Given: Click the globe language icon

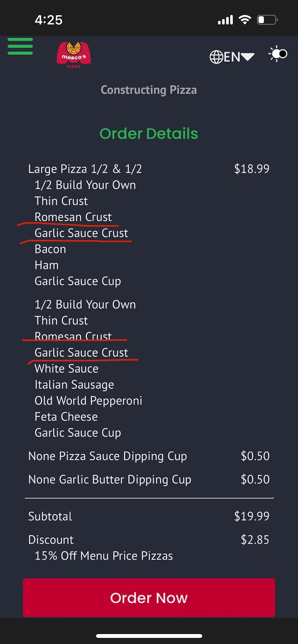Looking at the screenshot, I should coord(216,57).
